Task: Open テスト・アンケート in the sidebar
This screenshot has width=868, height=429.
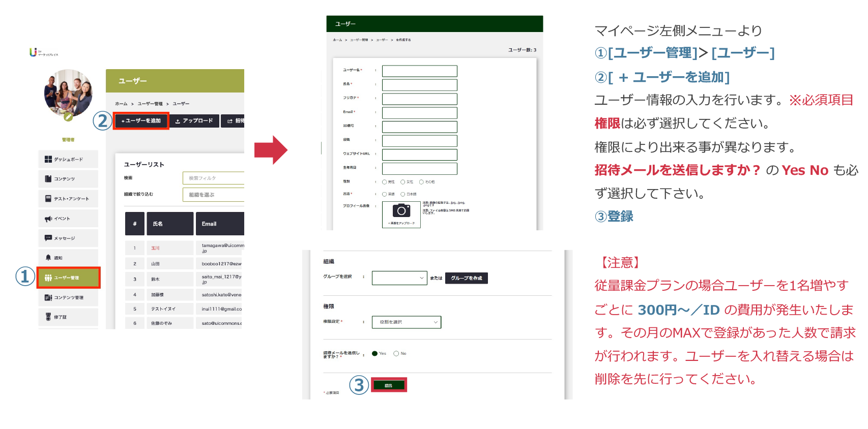Action: [68, 199]
